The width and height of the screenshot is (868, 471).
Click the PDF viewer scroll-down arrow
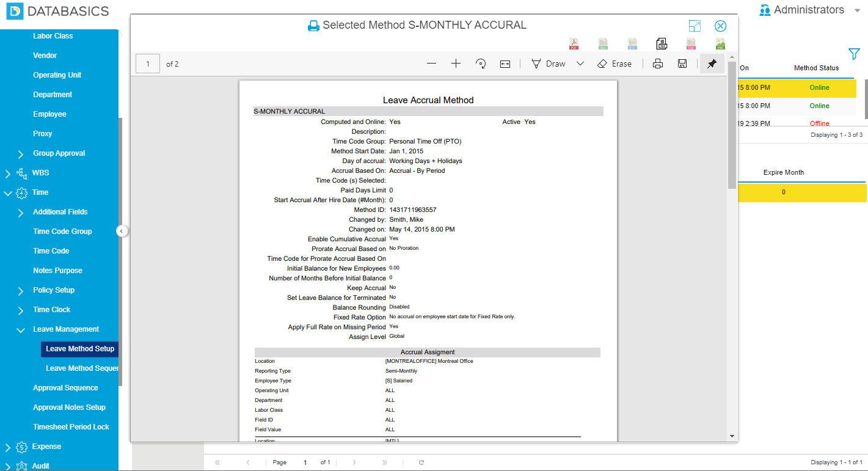732,436
